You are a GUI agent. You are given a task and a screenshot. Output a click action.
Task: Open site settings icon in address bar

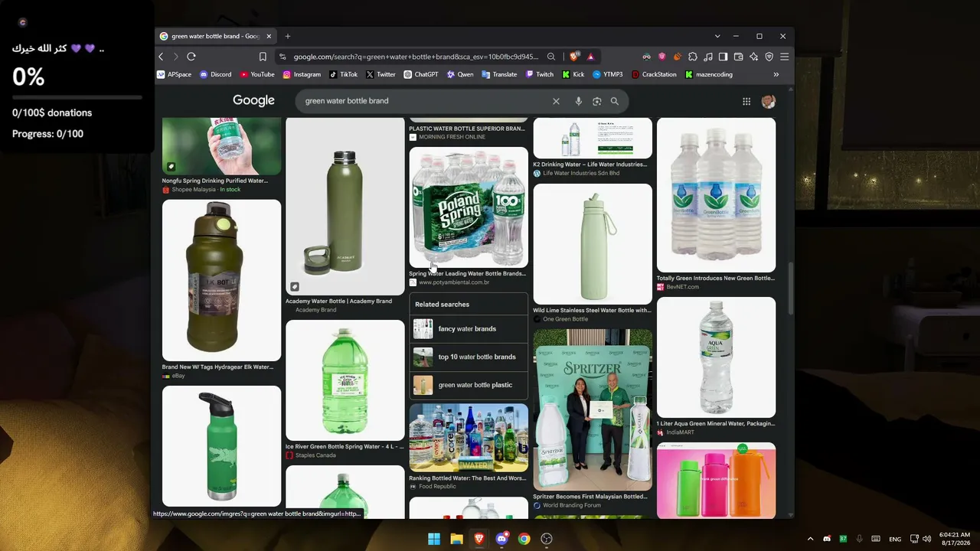tap(283, 57)
